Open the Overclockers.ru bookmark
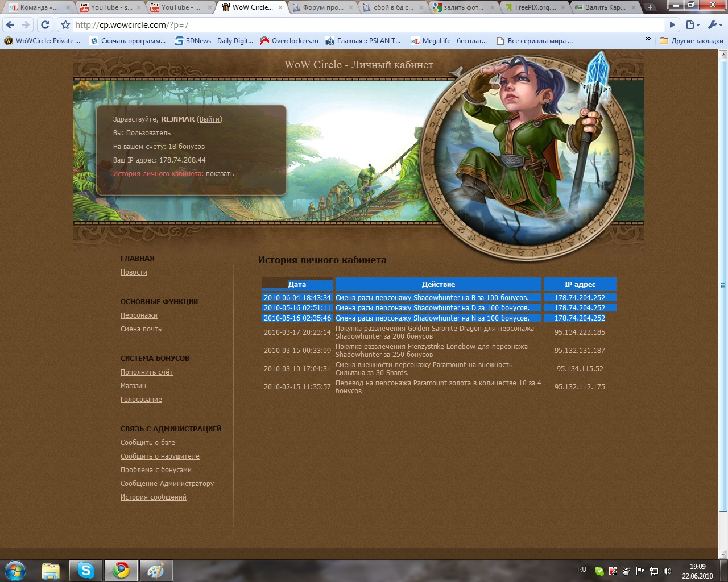The height and width of the screenshot is (582, 728). pos(289,40)
